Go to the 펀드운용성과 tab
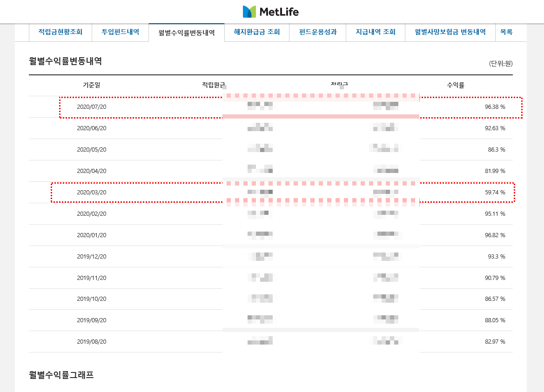 pos(318,32)
